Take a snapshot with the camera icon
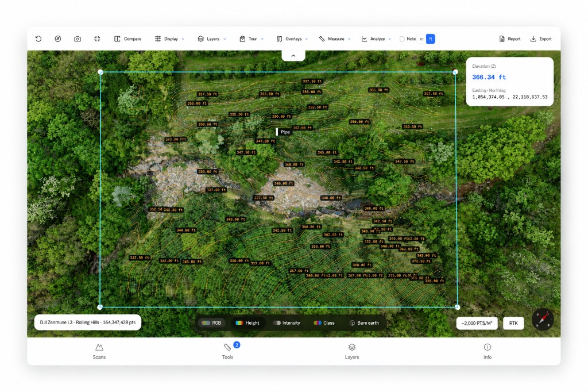 pyautogui.click(x=78, y=39)
